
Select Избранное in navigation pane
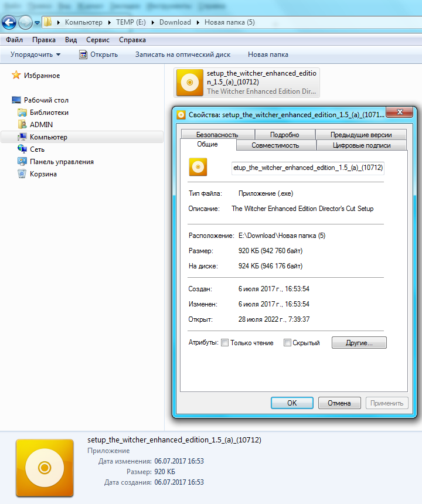click(42, 76)
